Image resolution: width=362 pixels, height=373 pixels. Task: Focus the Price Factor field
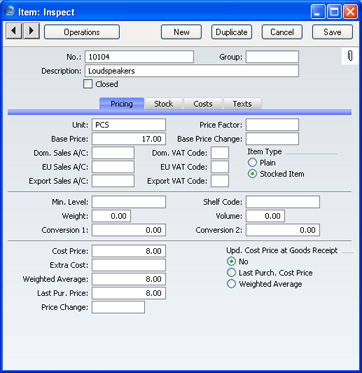[x=272, y=125]
